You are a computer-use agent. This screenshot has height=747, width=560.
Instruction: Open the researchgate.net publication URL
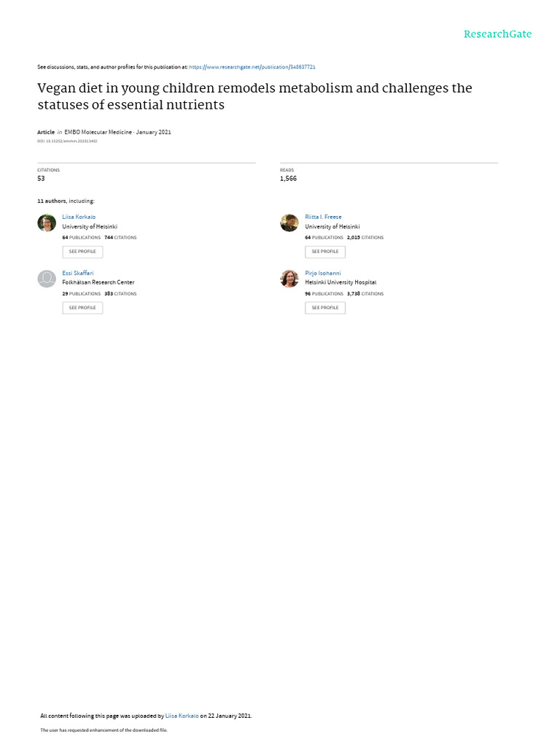click(x=252, y=66)
